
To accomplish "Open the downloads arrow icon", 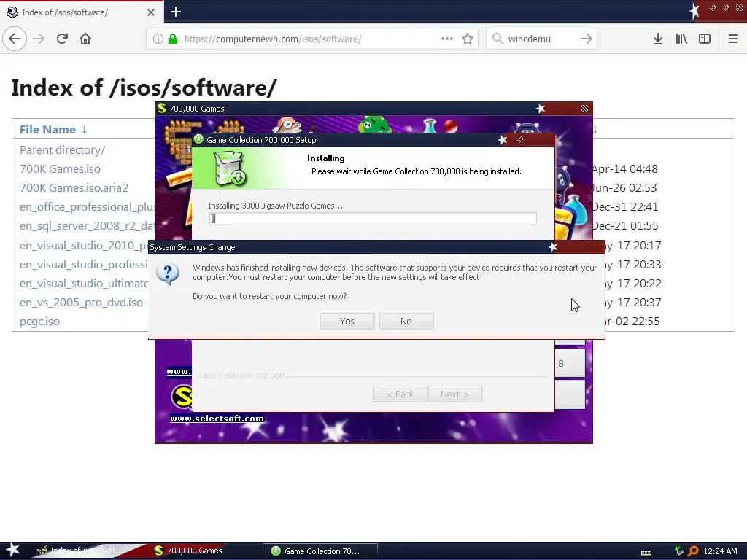I will point(658,39).
